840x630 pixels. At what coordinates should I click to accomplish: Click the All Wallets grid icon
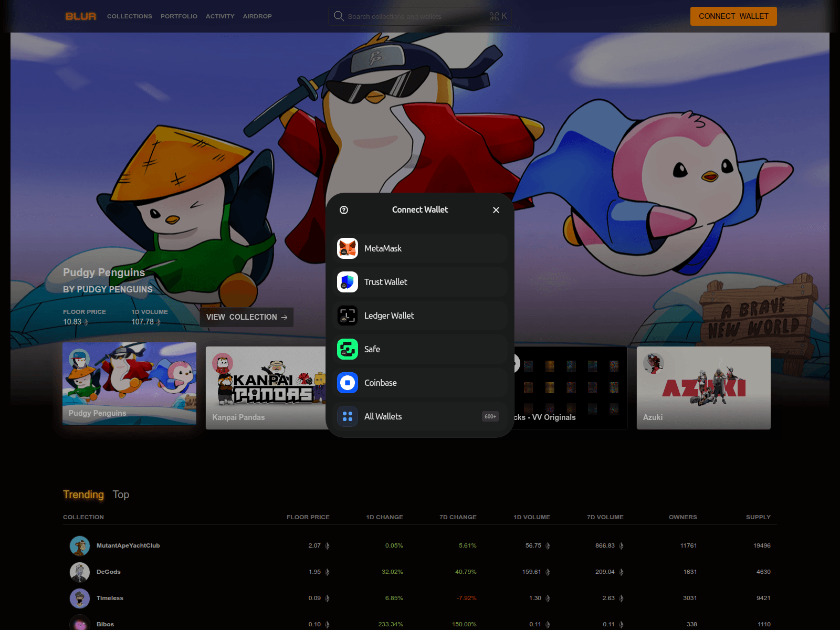coord(348,416)
